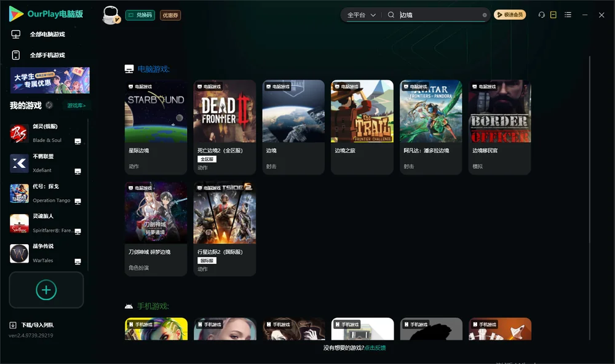The width and height of the screenshot is (615, 364).
Task: Select 剑灵(低服) Blade & Soul in my games
Action: tap(46, 133)
